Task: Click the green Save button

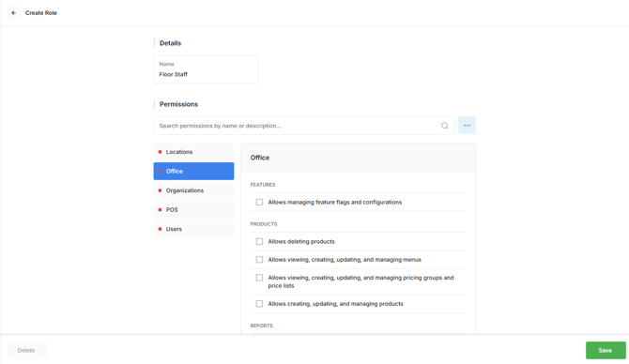Action: point(606,350)
